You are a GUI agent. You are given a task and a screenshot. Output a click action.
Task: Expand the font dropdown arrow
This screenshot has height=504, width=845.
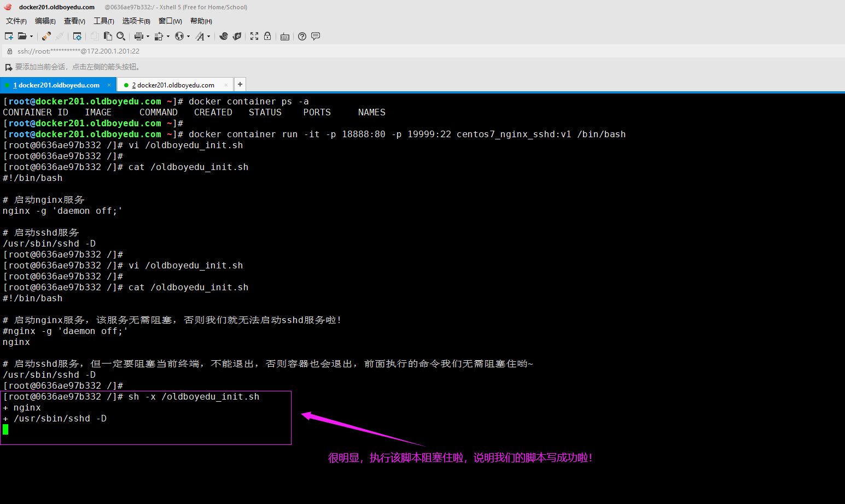coord(209,37)
